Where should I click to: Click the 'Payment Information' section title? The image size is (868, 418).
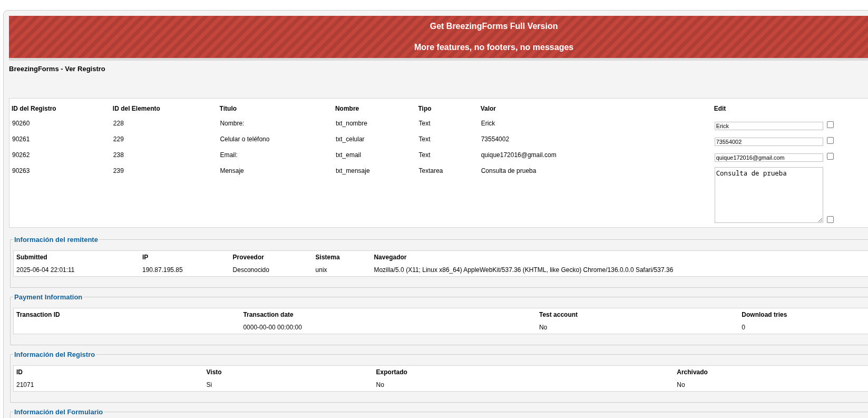(x=48, y=297)
